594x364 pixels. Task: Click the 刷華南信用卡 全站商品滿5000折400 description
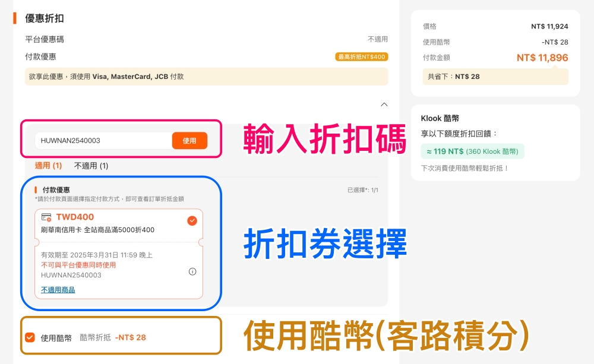click(98, 230)
